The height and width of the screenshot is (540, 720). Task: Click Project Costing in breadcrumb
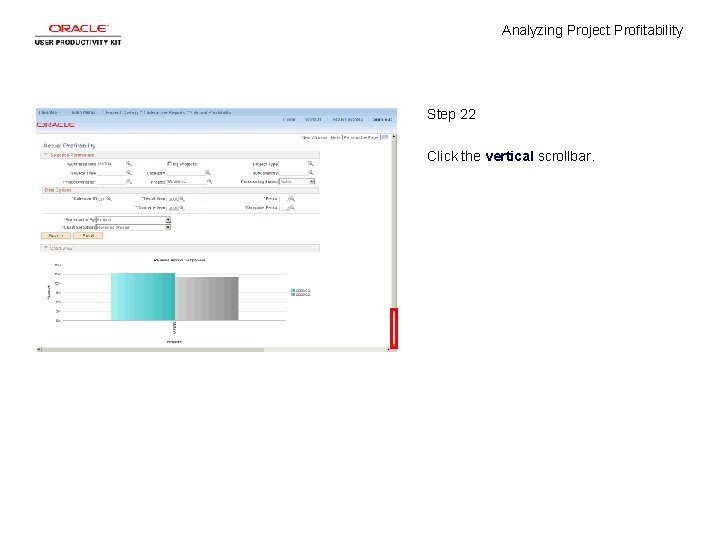click(x=122, y=112)
